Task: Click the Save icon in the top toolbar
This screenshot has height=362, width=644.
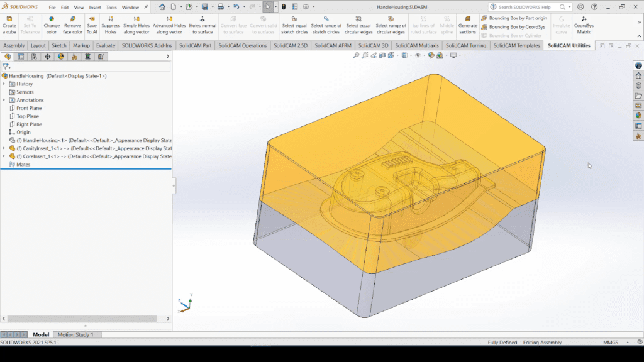Action: [204, 7]
